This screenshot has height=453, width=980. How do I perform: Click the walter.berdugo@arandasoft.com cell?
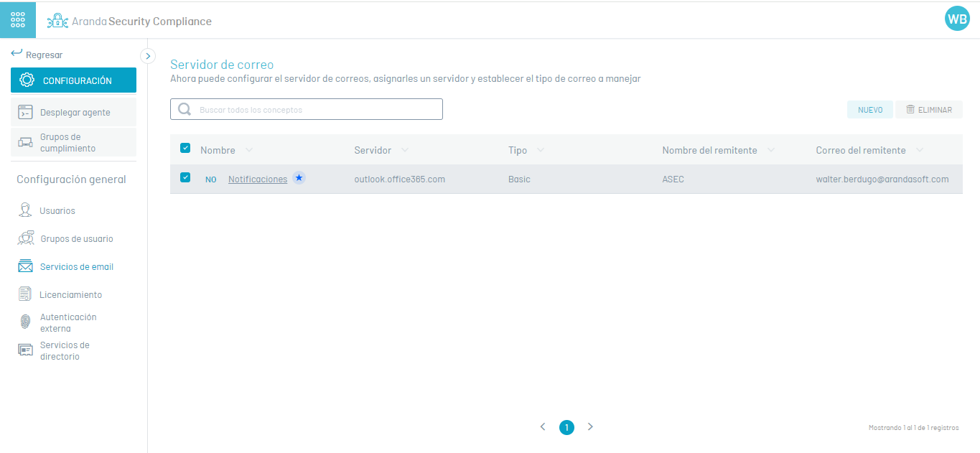pyautogui.click(x=882, y=179)
